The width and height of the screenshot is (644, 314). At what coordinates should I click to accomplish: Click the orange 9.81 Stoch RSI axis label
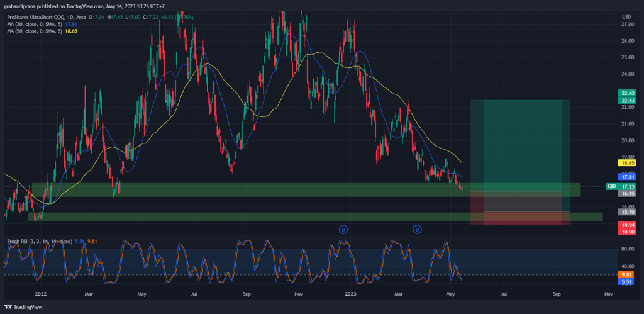(627, 275)
